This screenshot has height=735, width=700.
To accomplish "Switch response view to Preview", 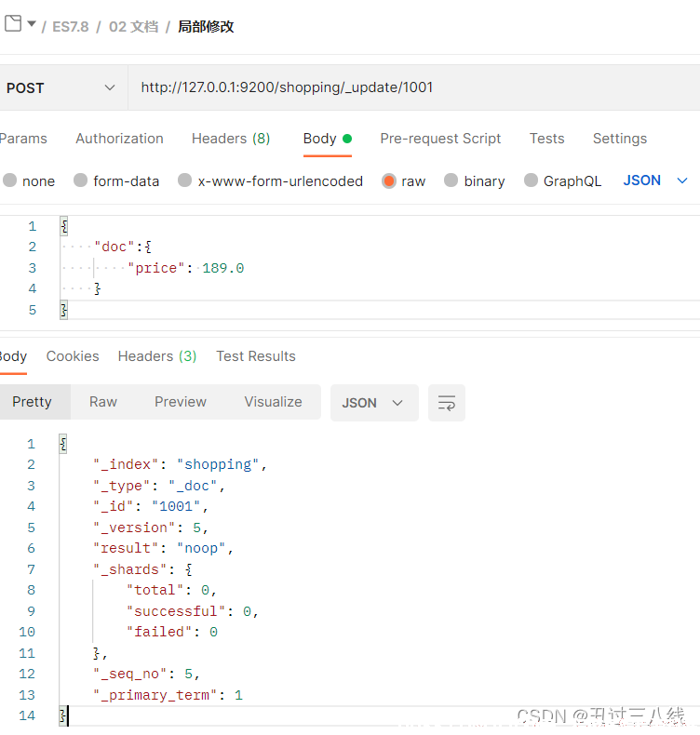I will pyautogui.click(x=181, y=402).
